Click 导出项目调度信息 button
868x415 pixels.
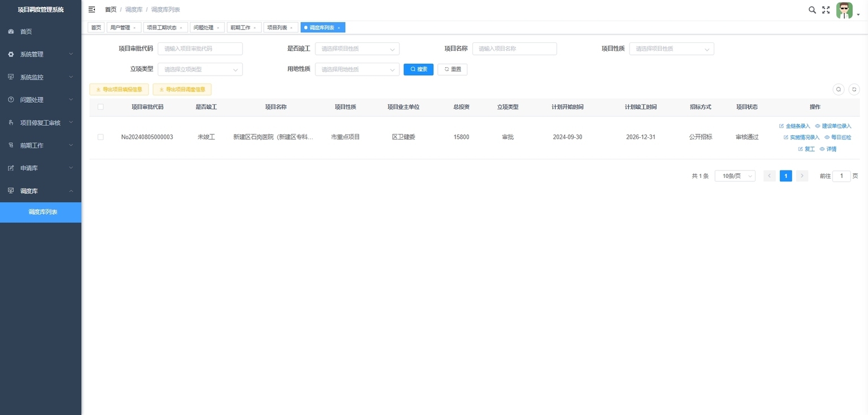click(x=182, y=89)
